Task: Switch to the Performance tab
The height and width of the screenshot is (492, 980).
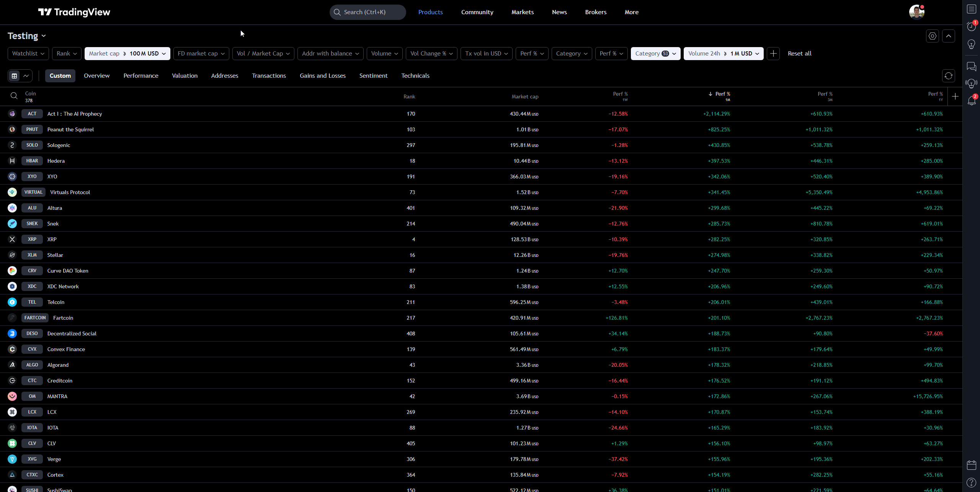Action: point(141,76)
